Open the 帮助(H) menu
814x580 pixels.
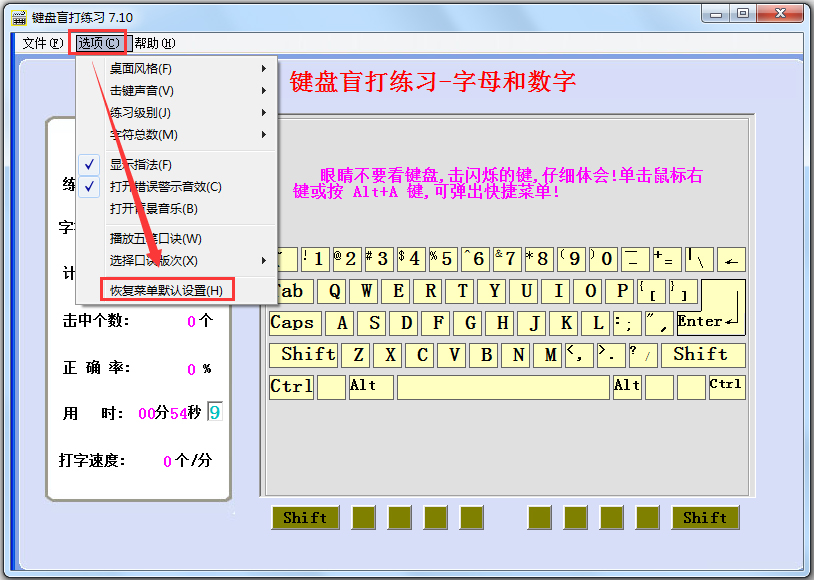click(155, 43)
